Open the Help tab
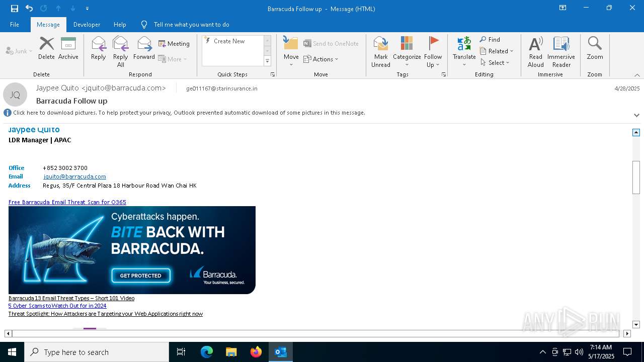Viewport: 644px width, 362px height. 120,25
